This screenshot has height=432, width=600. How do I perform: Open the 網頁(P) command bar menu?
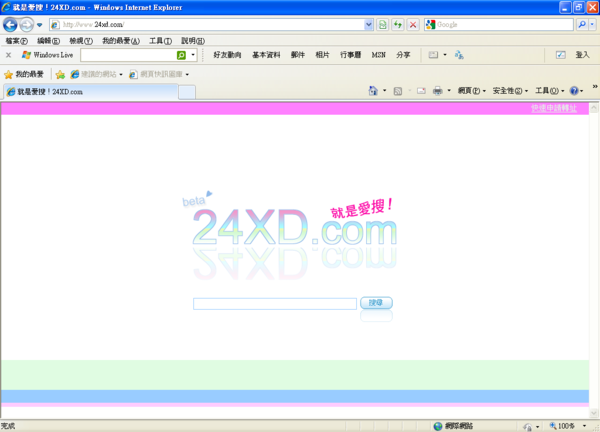click(x=472, y=91)
